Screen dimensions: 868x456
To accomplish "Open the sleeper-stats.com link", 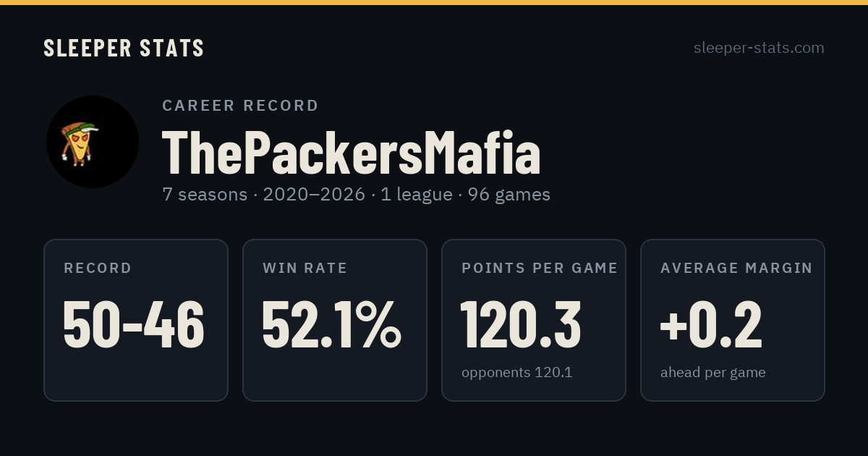I will (759, 48).
